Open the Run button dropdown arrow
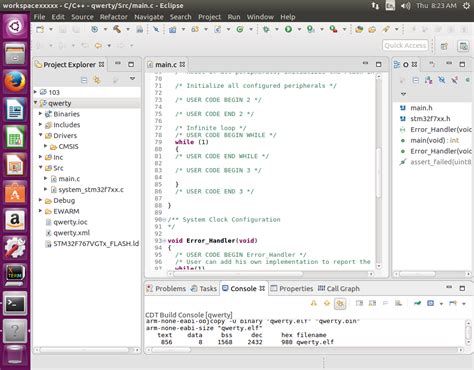Viewport: 474px width, 370px height. pyautogui.click(x=299, y=29)
